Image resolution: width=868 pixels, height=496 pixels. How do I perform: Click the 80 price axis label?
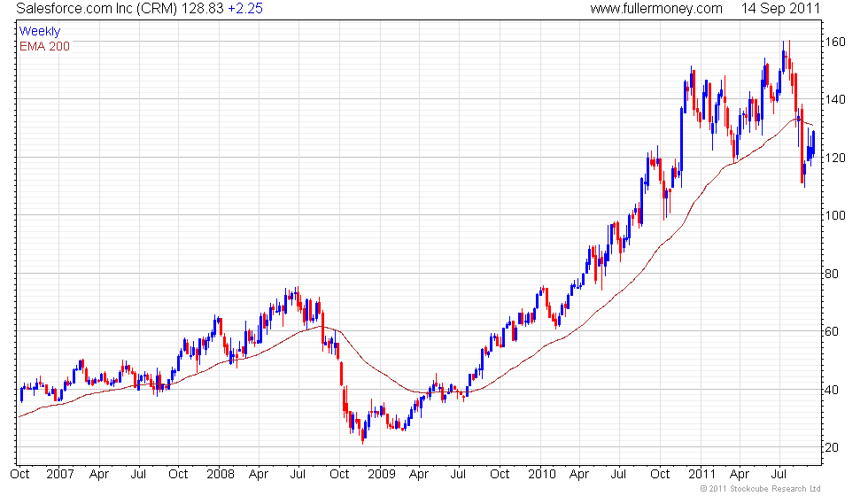[832, 274]
